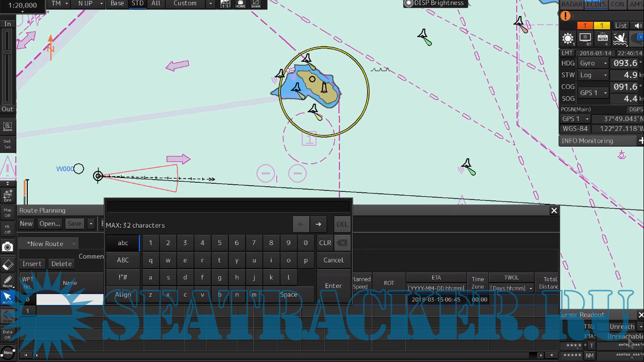Viewport: 644px width, 362px height.
Task: Open the N UP orientation dropdown
Action: point(91,4)
